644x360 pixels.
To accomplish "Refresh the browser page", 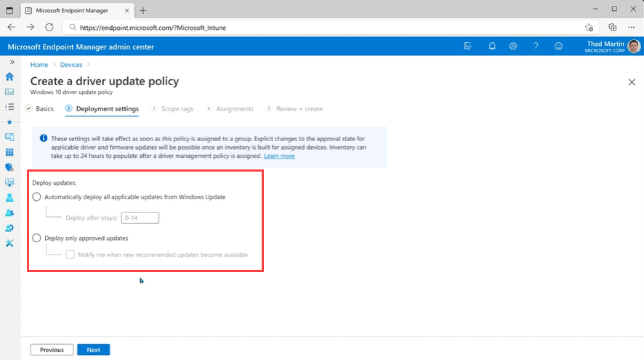I will click(x=49, y=27).
